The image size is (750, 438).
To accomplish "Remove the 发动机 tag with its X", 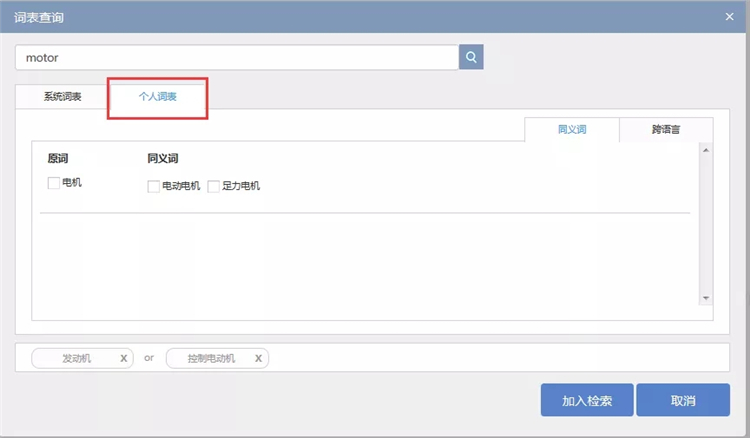I will click(124, 358).
